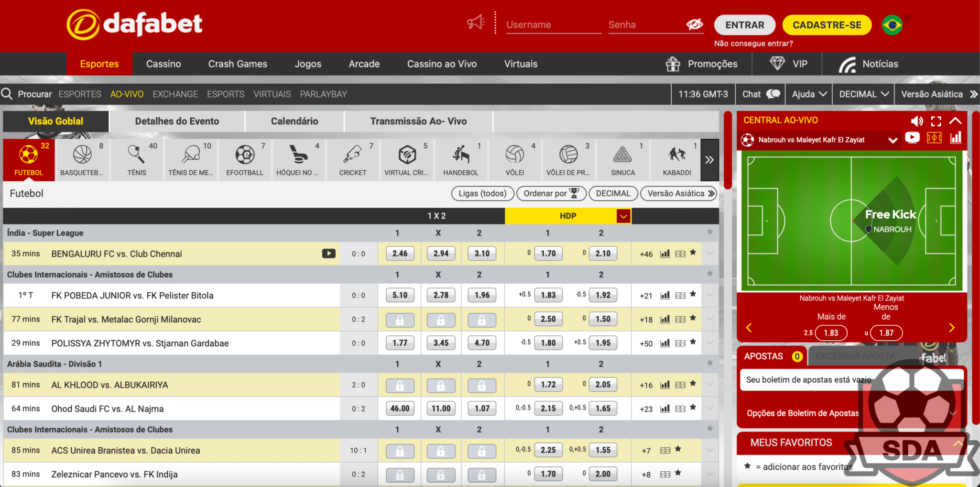Show more sports with double-arrow button
The image size is (980, 487).
pyautogui.click(x=709, y=160)
